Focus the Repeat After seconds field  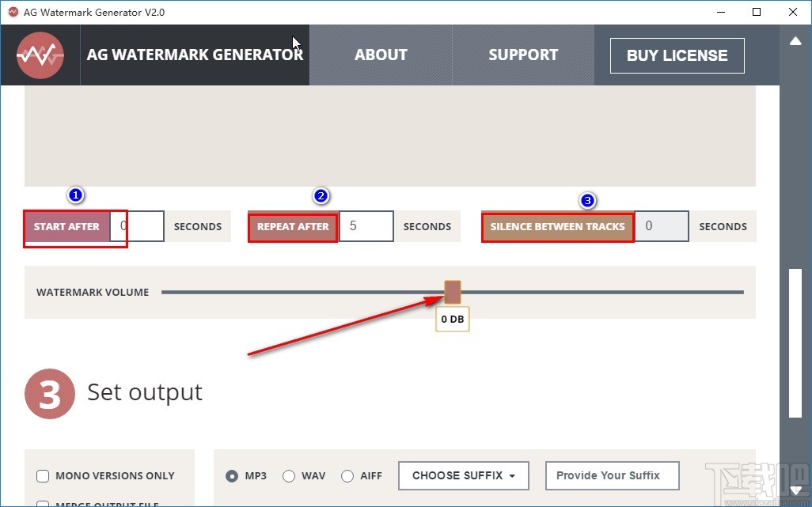366,226
